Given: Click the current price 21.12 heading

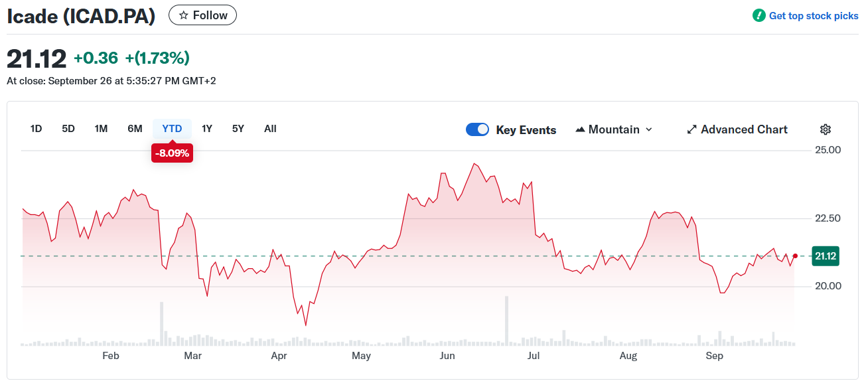Looking at the screenshot, I should (x=36, y=59).
